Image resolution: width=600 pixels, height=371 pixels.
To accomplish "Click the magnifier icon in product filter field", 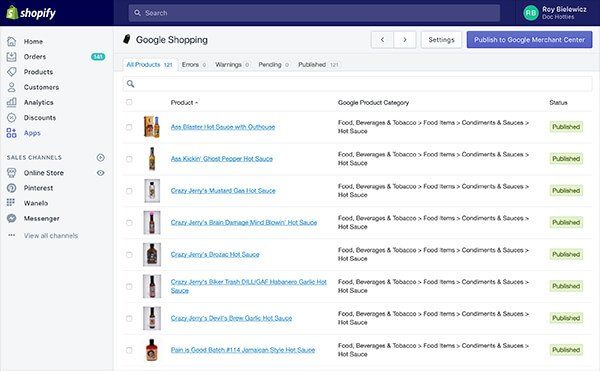I will coord(130,84).
